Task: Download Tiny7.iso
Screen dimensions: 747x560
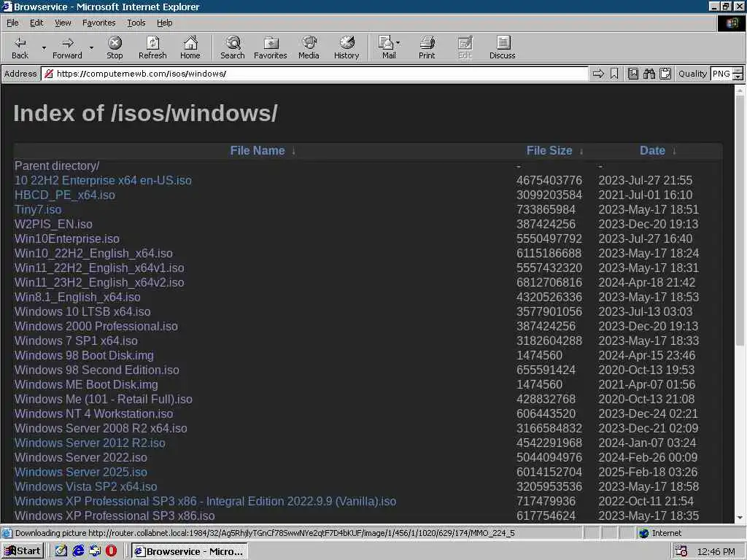Action: pyautogui.click(x=38, y=209)
